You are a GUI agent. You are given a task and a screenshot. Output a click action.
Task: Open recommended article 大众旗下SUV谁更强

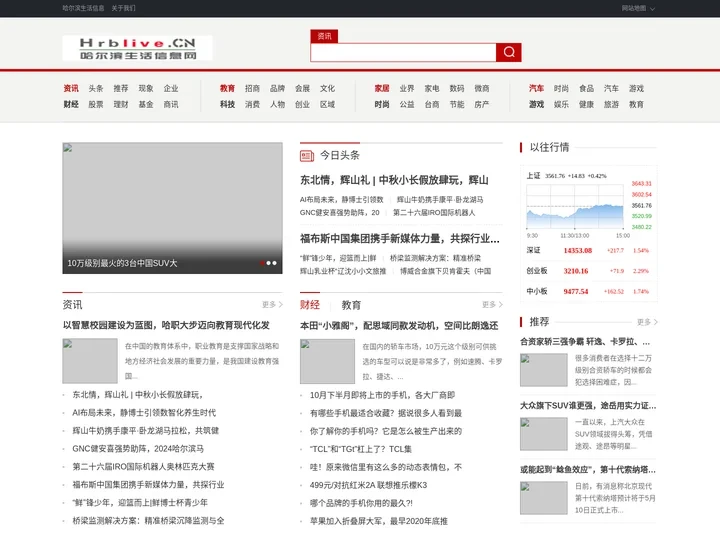coord(588,406)
